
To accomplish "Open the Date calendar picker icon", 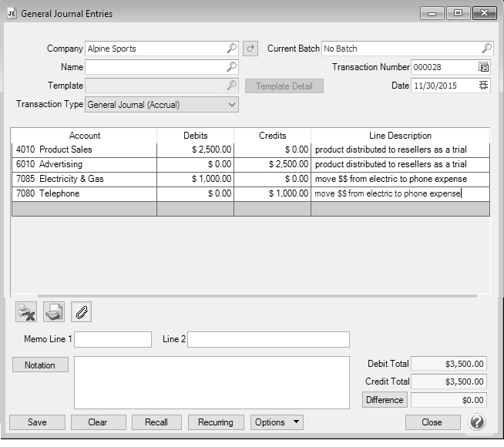I will click(x=483, y=86).
